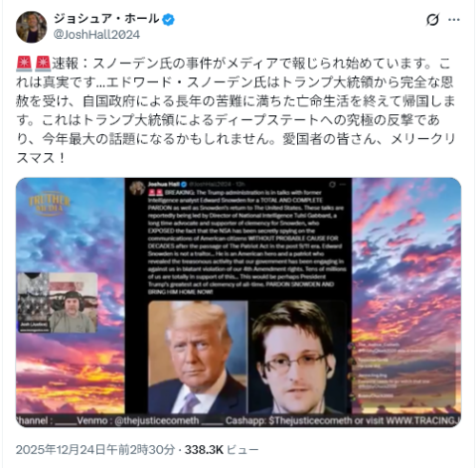Viewport: 476px width, 468px height.
Task: Open the Trump photo in embedded post
Action: [x=198, y=357]
